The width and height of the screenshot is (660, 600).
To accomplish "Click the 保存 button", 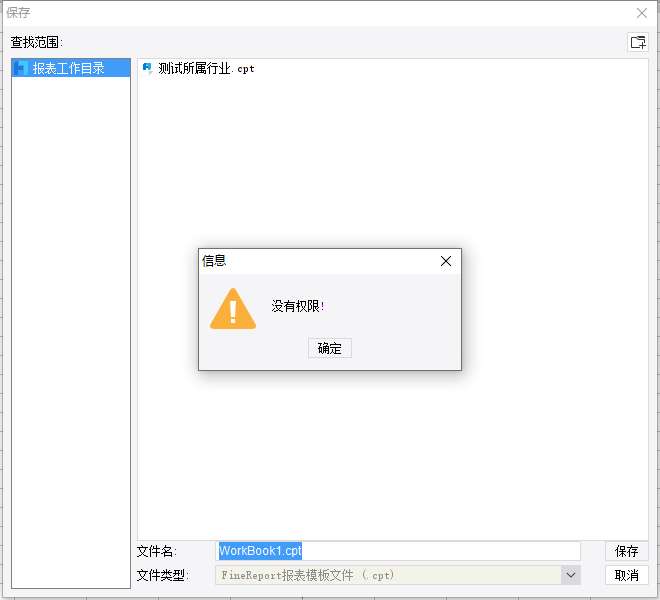I will click(627, 551).
